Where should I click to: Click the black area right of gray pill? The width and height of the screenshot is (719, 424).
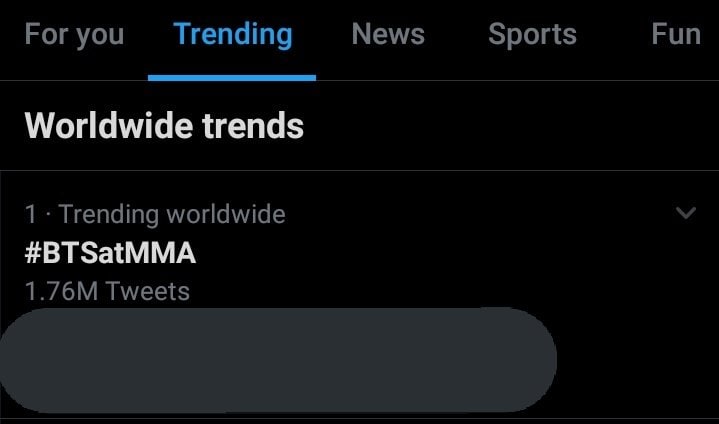click(x=640, y=360)
